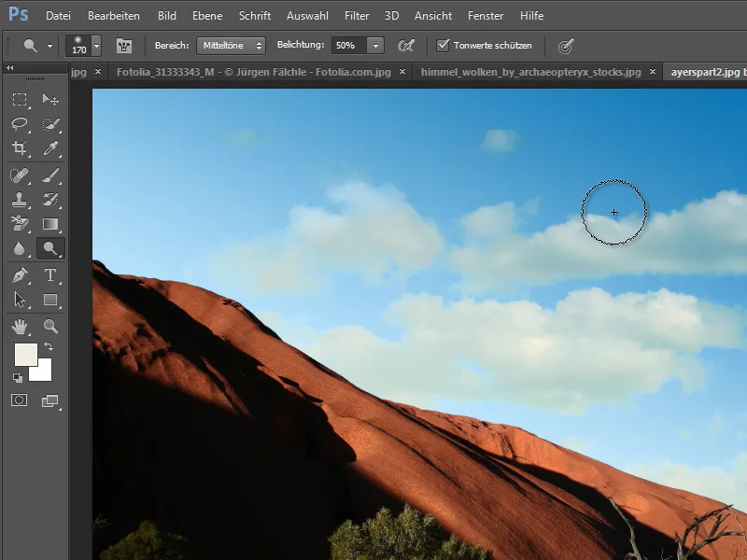Screen dimensions: 747x560
Task: Switch to the ayerspart2.jpg tab
Action: 706,72
